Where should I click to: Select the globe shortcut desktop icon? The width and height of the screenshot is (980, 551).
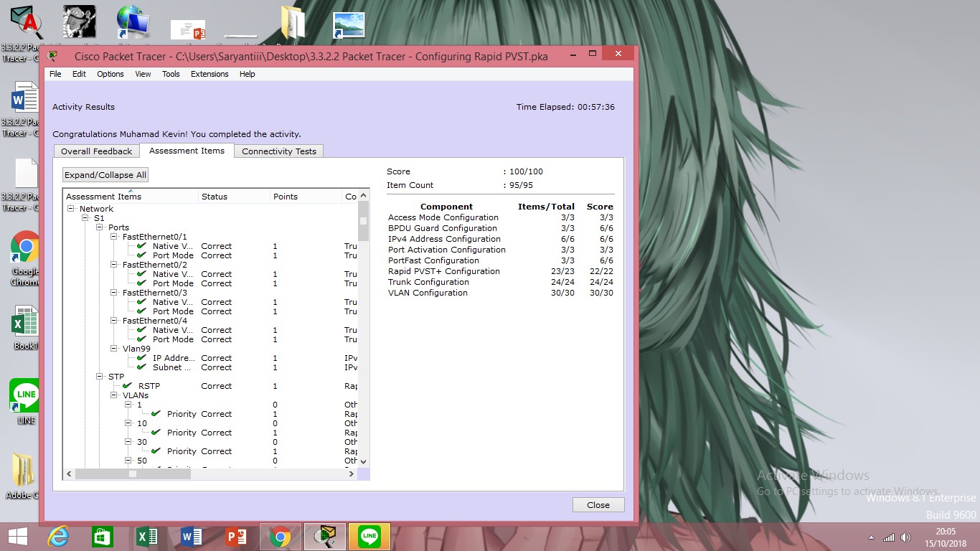tap(133, 22)
